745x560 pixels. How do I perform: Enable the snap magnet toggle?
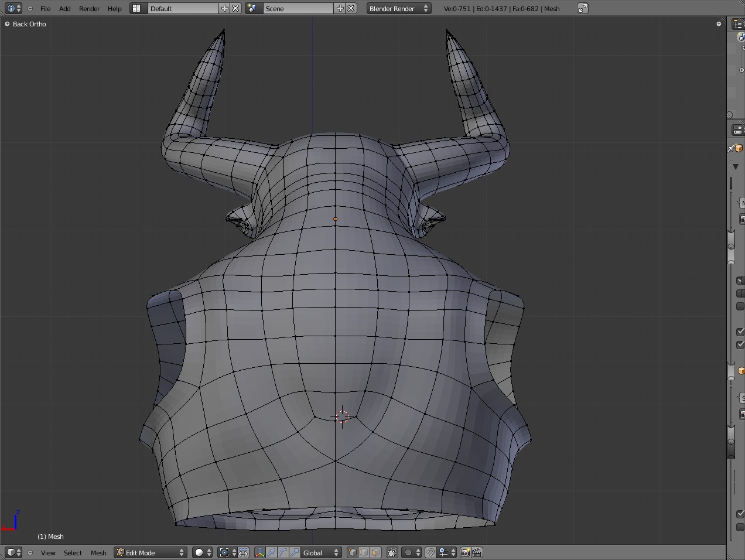(430, 552)
